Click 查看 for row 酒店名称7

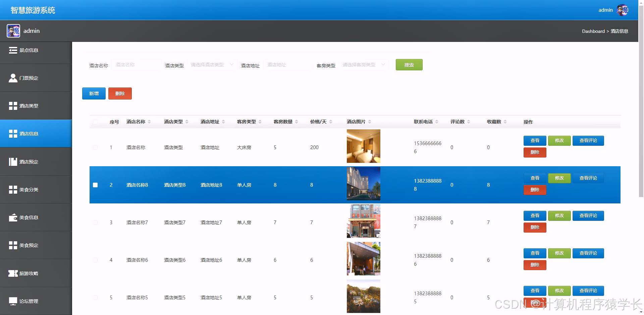point(535,215)
